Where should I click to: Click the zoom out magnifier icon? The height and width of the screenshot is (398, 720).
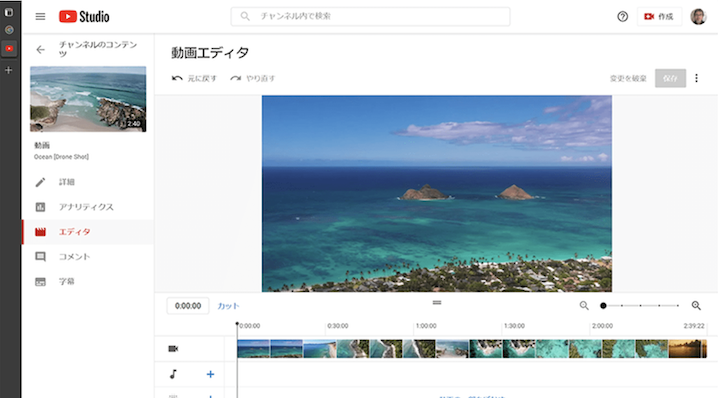tap(584, 306)
